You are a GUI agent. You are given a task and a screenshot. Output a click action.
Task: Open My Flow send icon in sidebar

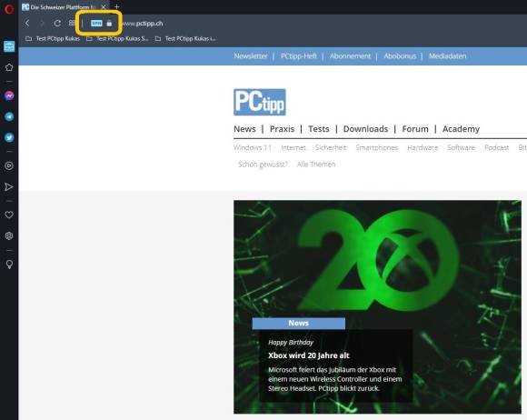(x=9, y=187)
